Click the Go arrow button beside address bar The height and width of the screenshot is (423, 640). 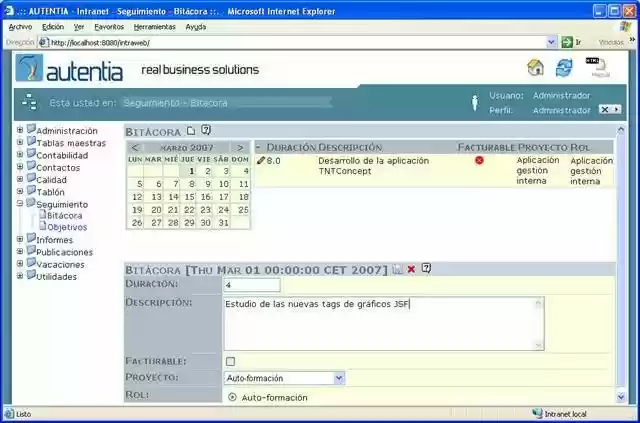pyautogui.click(x=567, y=42)
